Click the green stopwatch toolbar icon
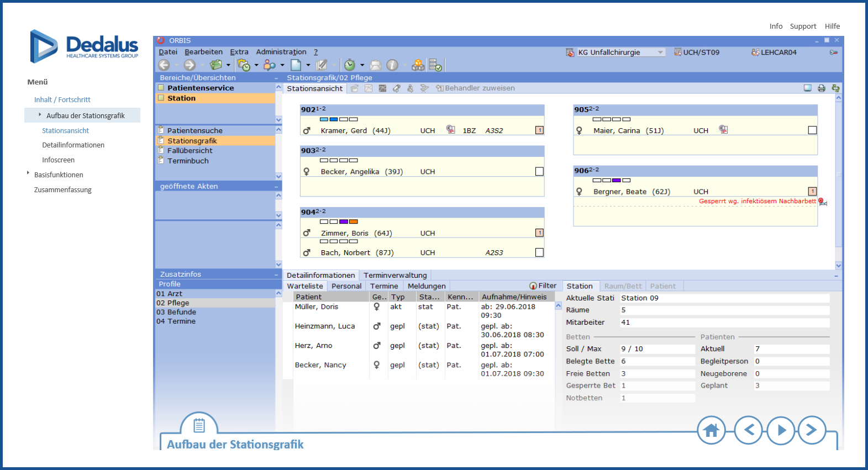Image resolution: width=868 pixels, height=470 pixels. click(x=350, y=65)
